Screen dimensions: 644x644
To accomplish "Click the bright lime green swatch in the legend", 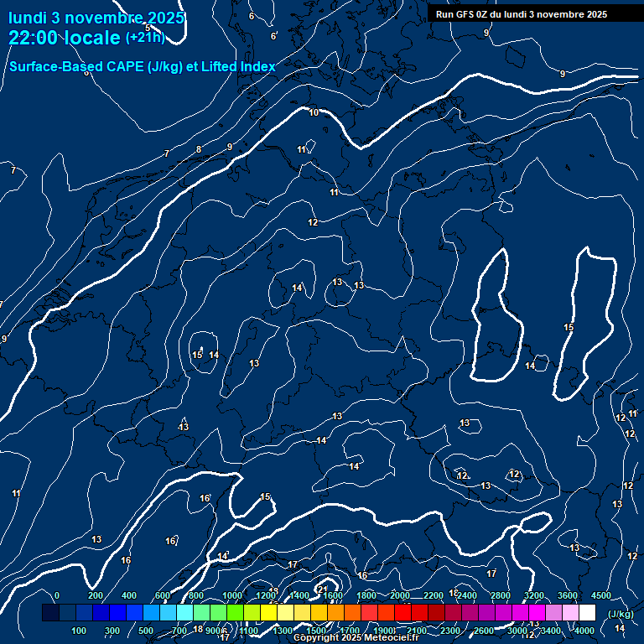I will [x=235, y=612].
